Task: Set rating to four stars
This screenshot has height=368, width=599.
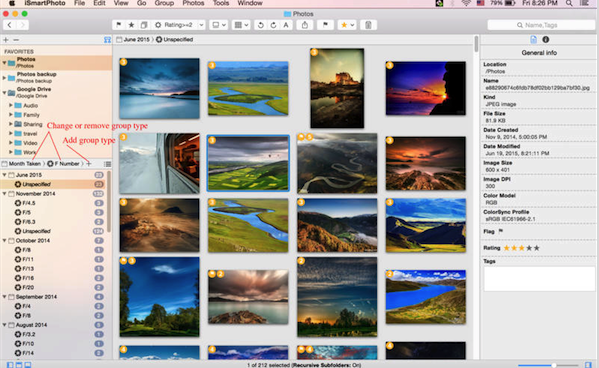Action: (x=529, y=248)
